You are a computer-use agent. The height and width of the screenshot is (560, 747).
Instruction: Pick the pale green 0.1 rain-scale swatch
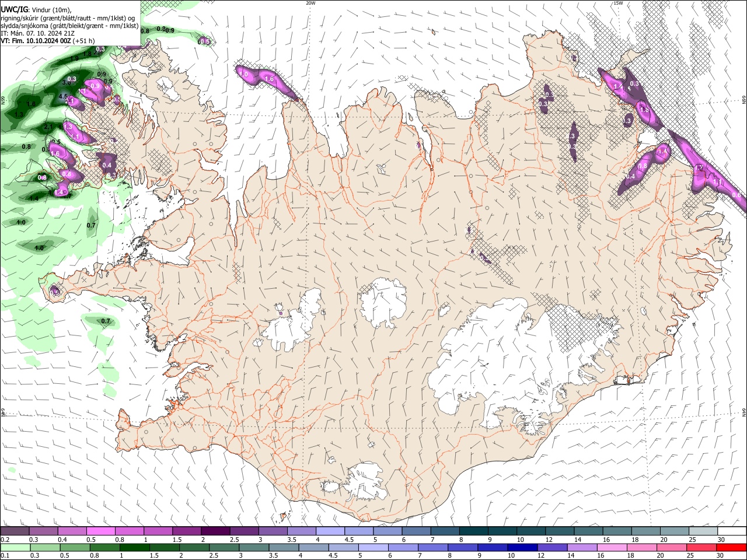[15, 547]
